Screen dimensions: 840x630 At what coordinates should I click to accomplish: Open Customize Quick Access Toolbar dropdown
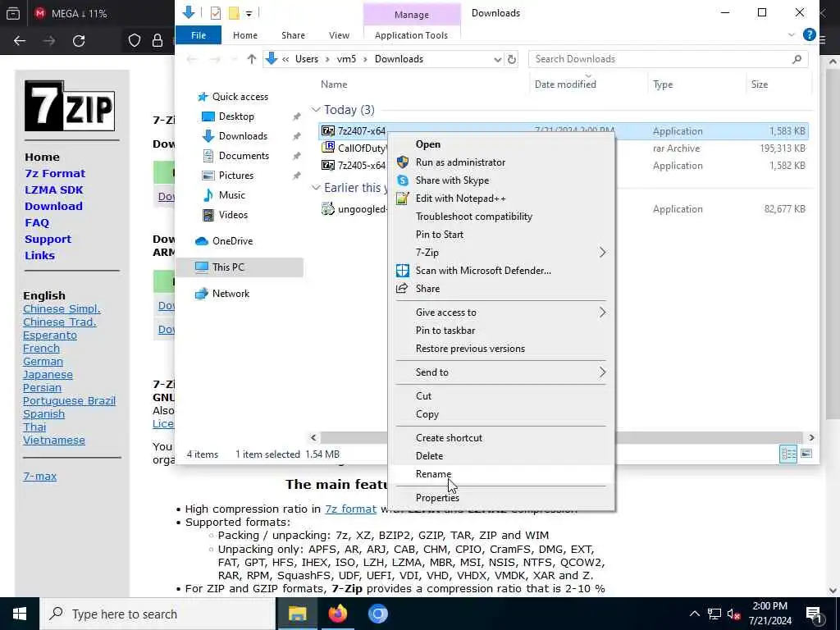pos(249,13)
